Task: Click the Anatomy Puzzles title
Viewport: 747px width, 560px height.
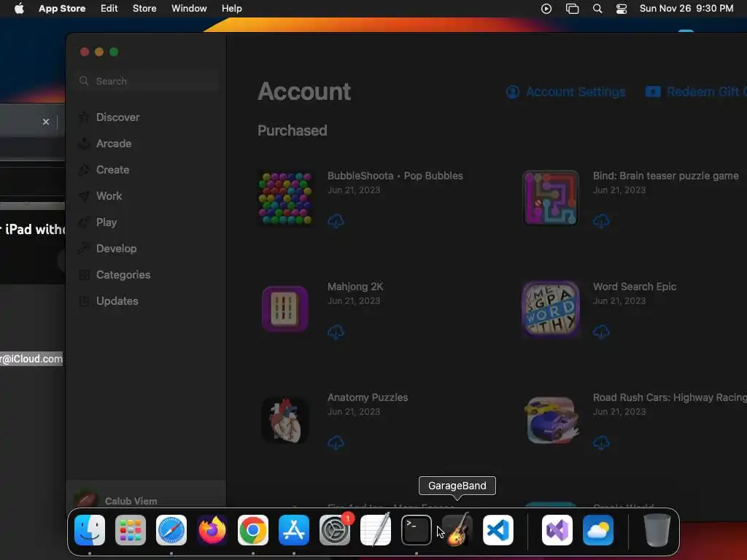Action: pos(368,397)
